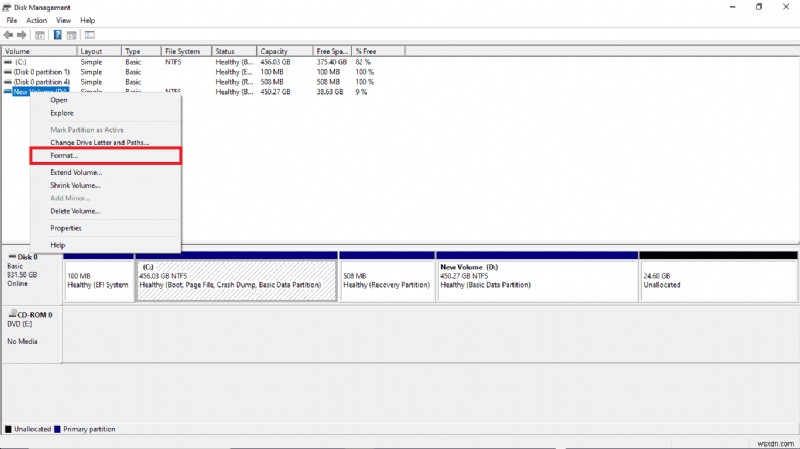Select the (C:) volume row
This screenshot has height=449, width=800.
coord(204,62)
